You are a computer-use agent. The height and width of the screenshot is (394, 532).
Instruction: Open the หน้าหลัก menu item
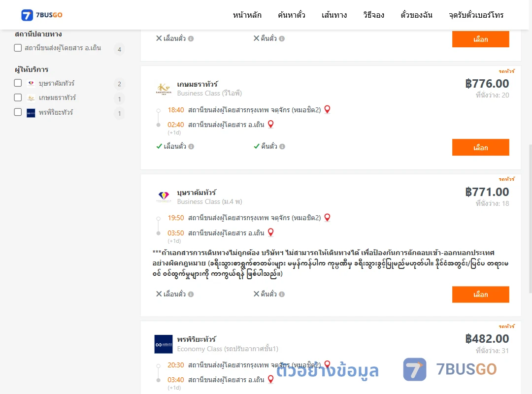point(247,15)
